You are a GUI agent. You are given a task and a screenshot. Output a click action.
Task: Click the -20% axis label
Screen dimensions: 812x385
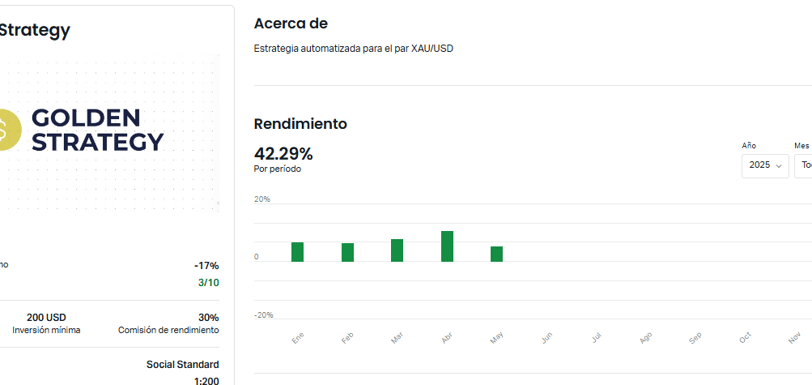point(264,315)
